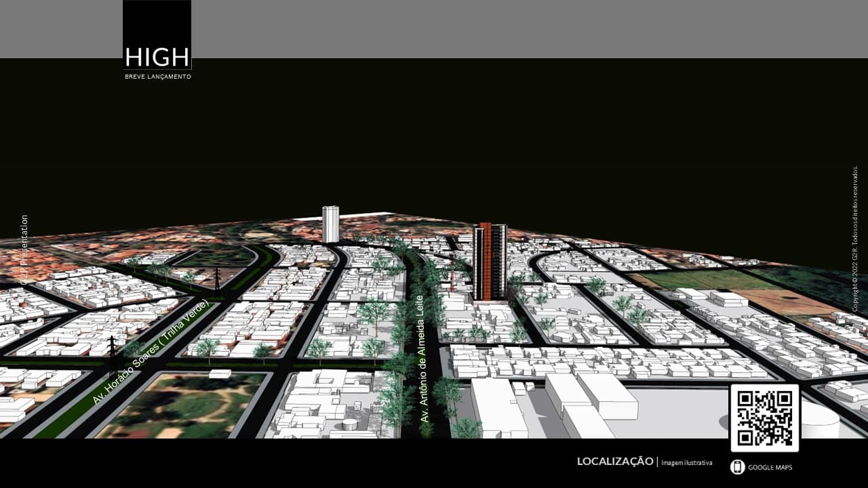Click the open green field on the right
Viewport: 868px width, 488px height.
pos(698,279)
